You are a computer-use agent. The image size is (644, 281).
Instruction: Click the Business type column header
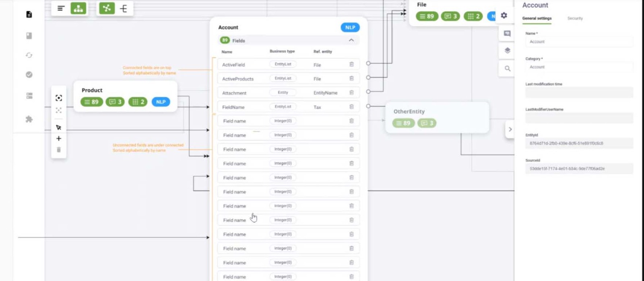point(282,51)
